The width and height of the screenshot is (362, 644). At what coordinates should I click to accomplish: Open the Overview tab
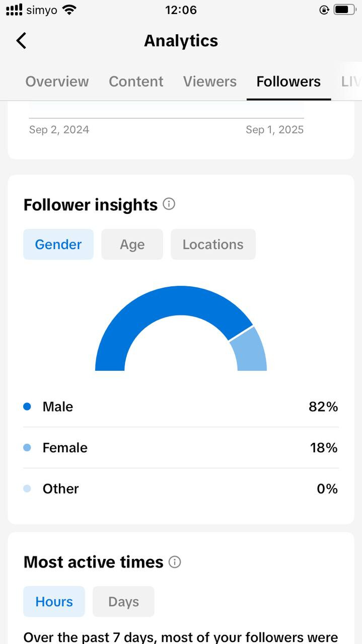tap(57, 82)
